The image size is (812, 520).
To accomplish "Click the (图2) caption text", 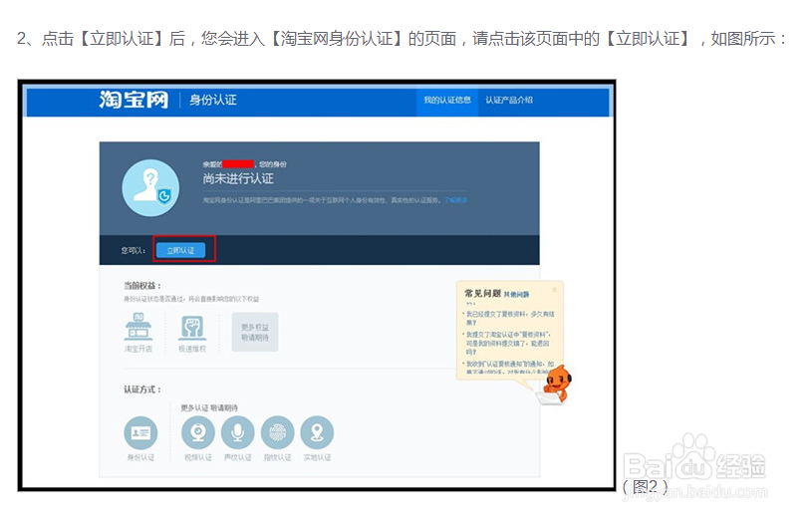I will click(645, 486).
